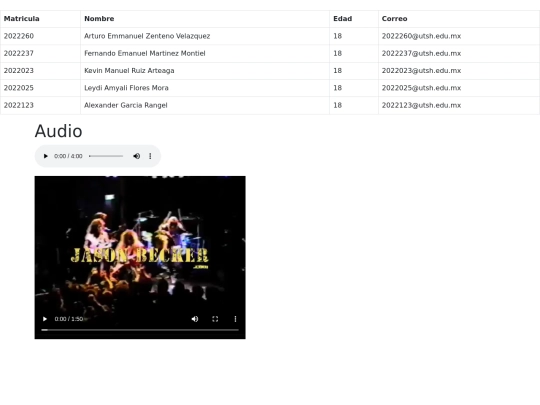Click the Edad column header
Viewport: 540px width, 405px height.
point(343,19)
